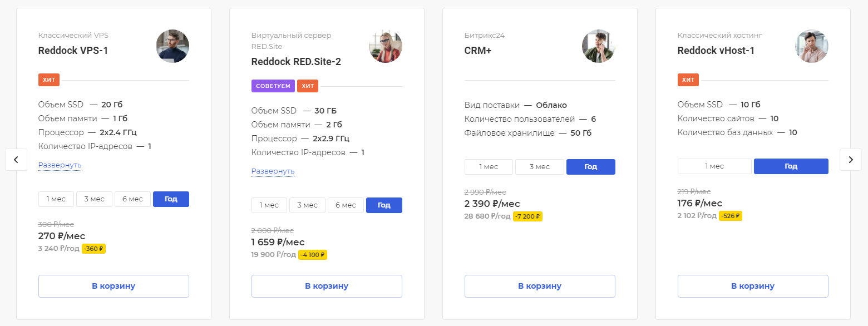
Task: Add Reddock VPS-1 to cart
Action: point(114,286)
